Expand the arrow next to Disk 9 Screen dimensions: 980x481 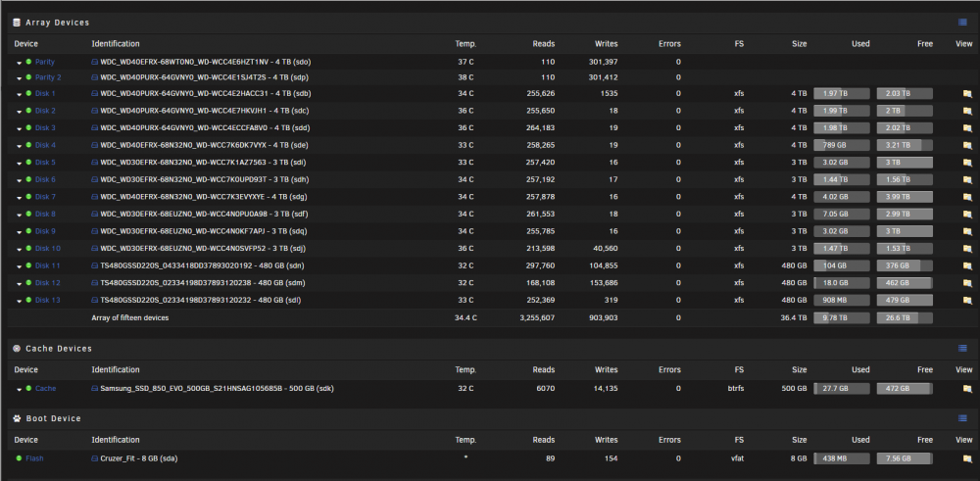[x=20, y=232]
